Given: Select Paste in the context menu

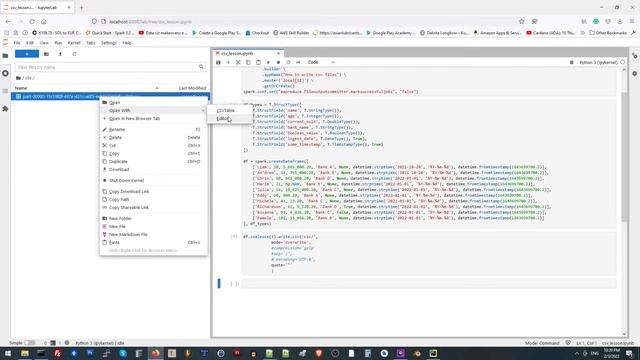Looking at the screenshot, I should pyautogui.click(x=153, y=242).
